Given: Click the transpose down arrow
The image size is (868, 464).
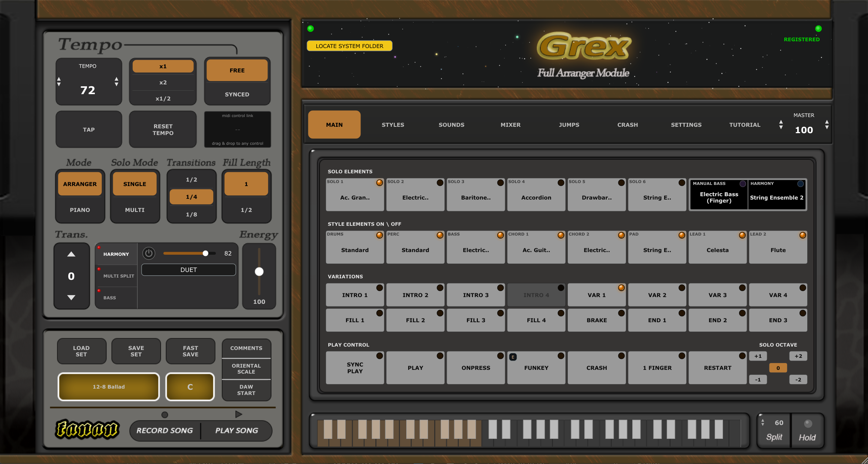Looking at the screenshot, I should tap(71, 297).
